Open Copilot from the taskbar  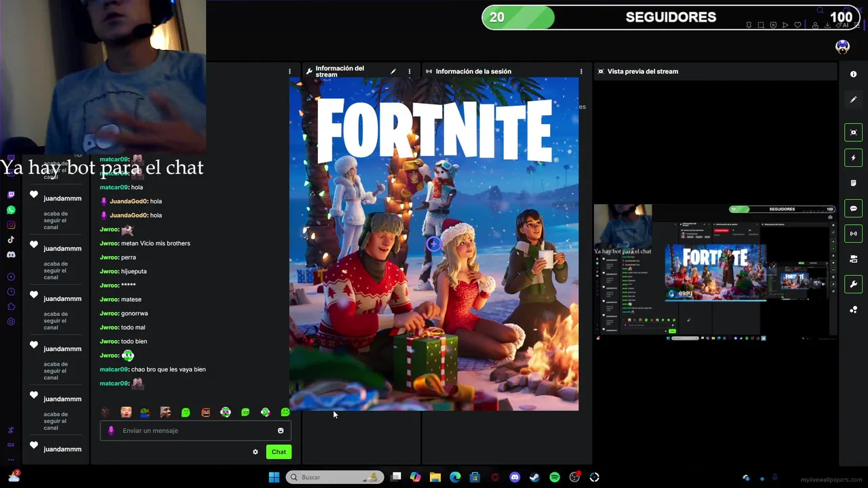(x=416, y=477)
